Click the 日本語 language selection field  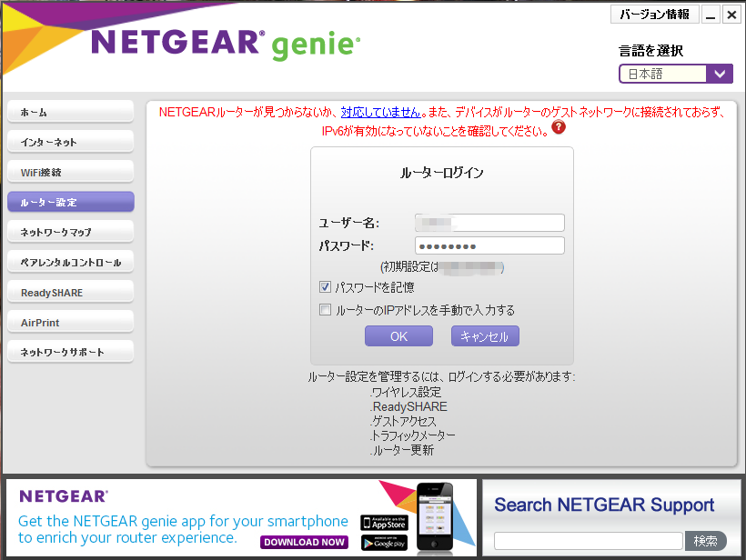coord(663,74)
